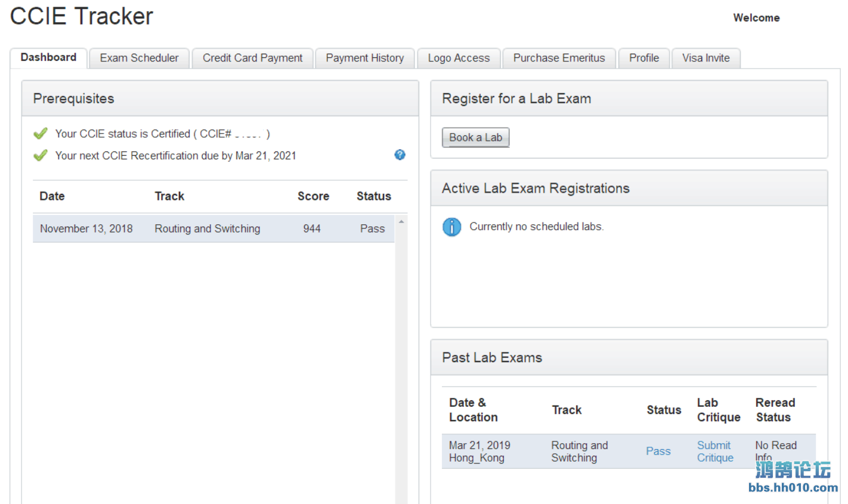Click the Past Lab Exams panel header
The height and width of the screenshot is (504, 848).
(629, 358)
